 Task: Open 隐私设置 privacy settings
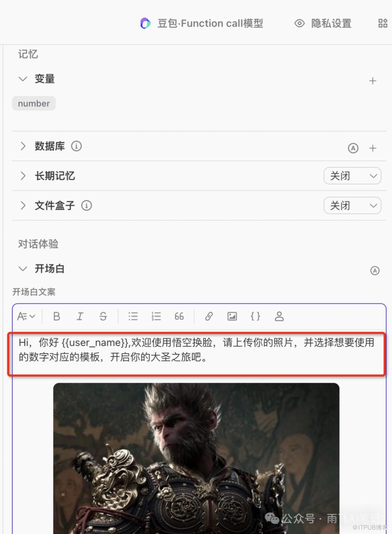[x=323, y=23]
